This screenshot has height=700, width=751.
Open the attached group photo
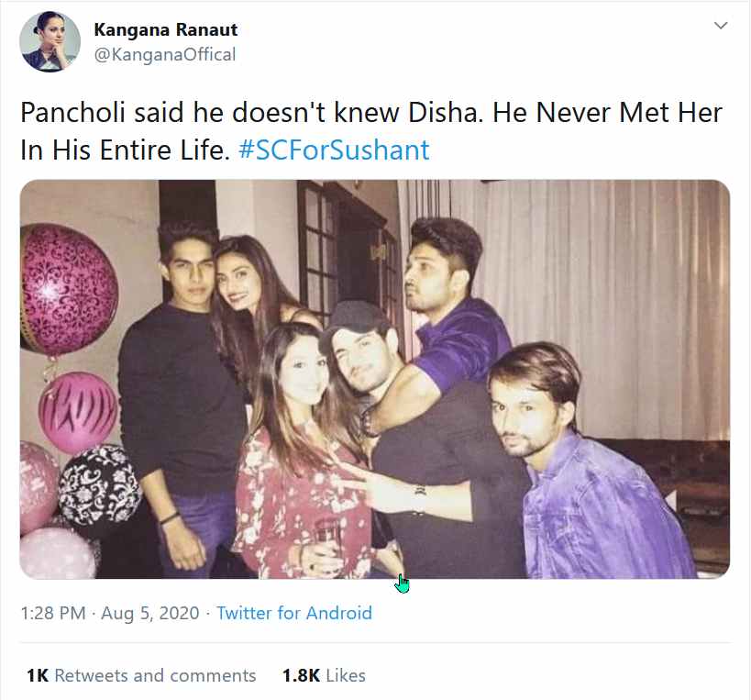tap(374, 379)
